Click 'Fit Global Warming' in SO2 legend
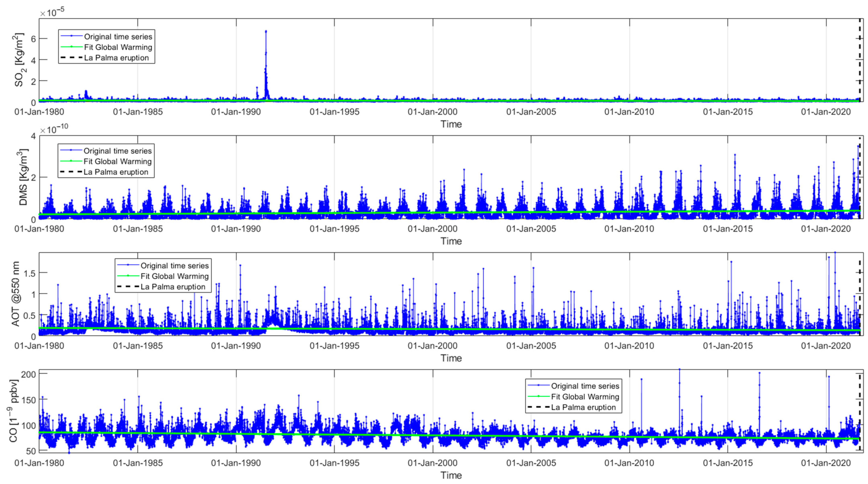868x484 pixels. click(118, 47)
